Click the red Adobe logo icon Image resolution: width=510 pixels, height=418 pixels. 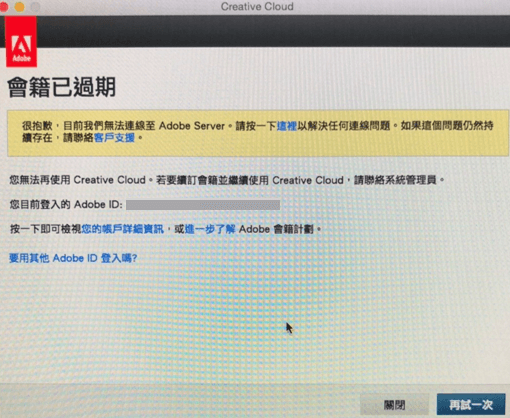point(21,42)
